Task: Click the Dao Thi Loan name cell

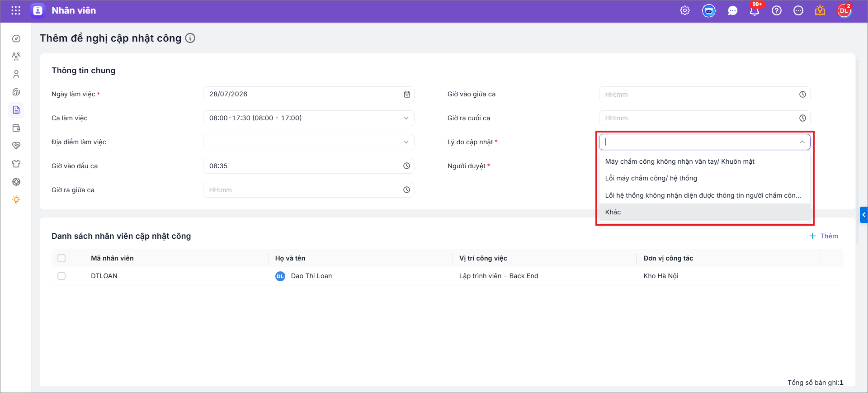Action: pyautogui.click(x=311, y=276)
